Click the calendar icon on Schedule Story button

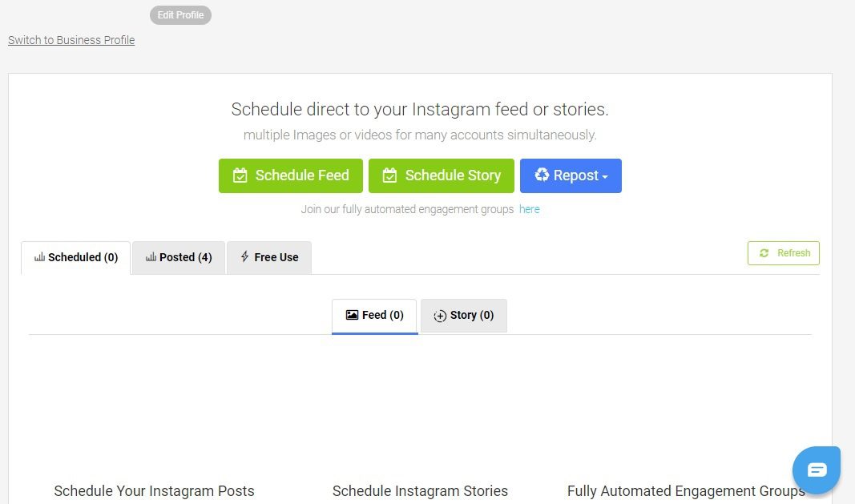390,175
